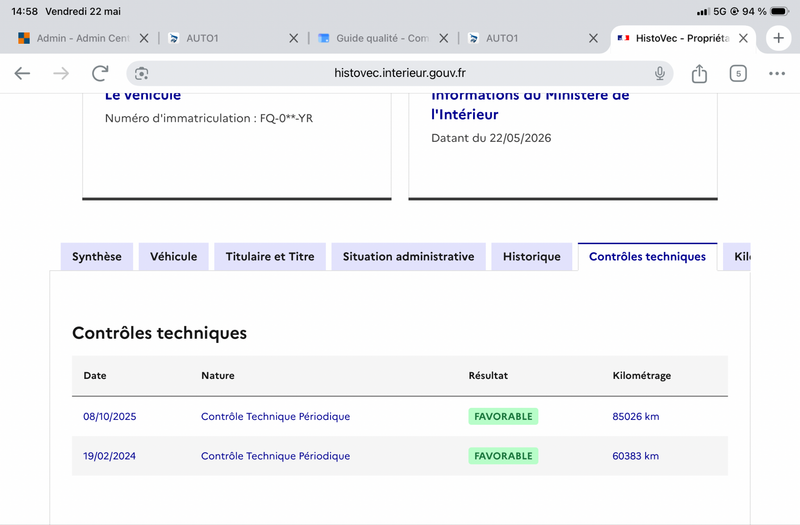This screenshot has height=525, width=800.
Task: Go back with the browser back arrow
Action: (x=22, y=73)
